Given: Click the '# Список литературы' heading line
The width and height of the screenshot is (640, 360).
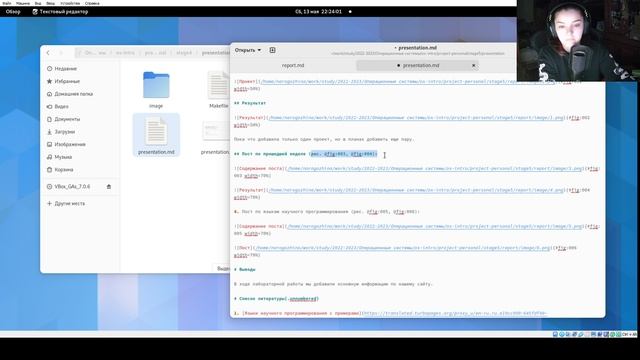Looking at the screenshot, I should 276,299.
